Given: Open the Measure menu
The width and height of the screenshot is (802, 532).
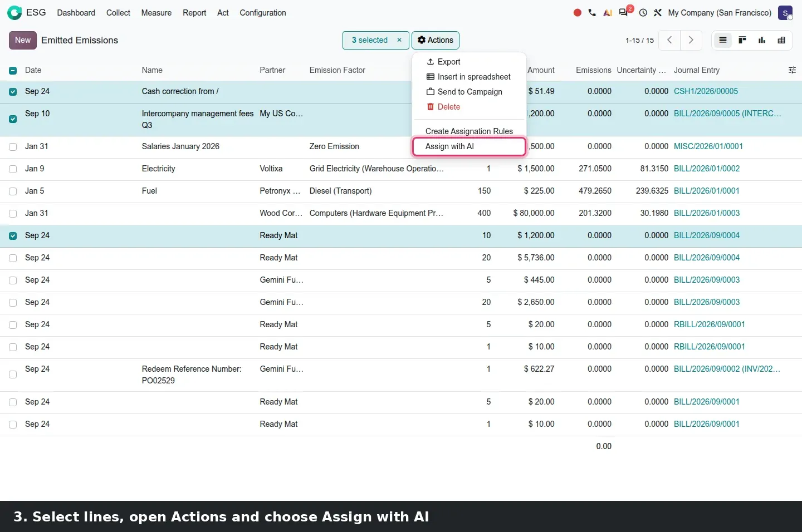Looking at the screenshot, I should pyautogui.click(x=157, y=13).
